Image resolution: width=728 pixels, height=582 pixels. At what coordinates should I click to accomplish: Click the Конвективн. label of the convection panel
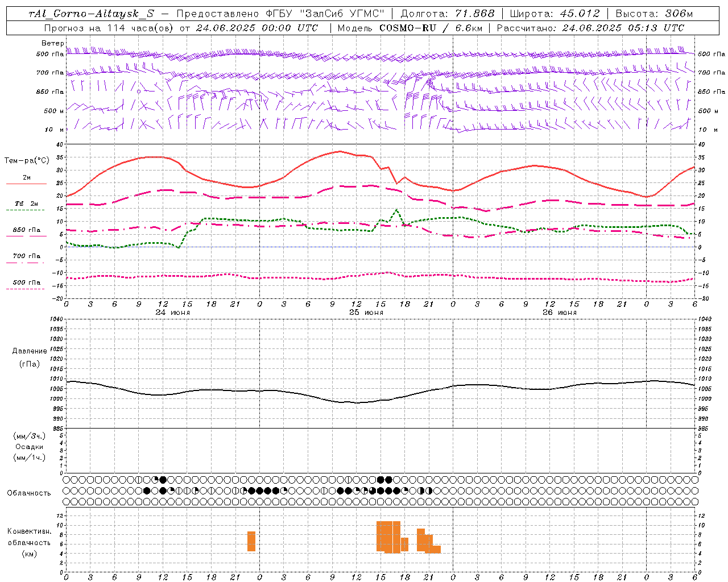[29, 531]
